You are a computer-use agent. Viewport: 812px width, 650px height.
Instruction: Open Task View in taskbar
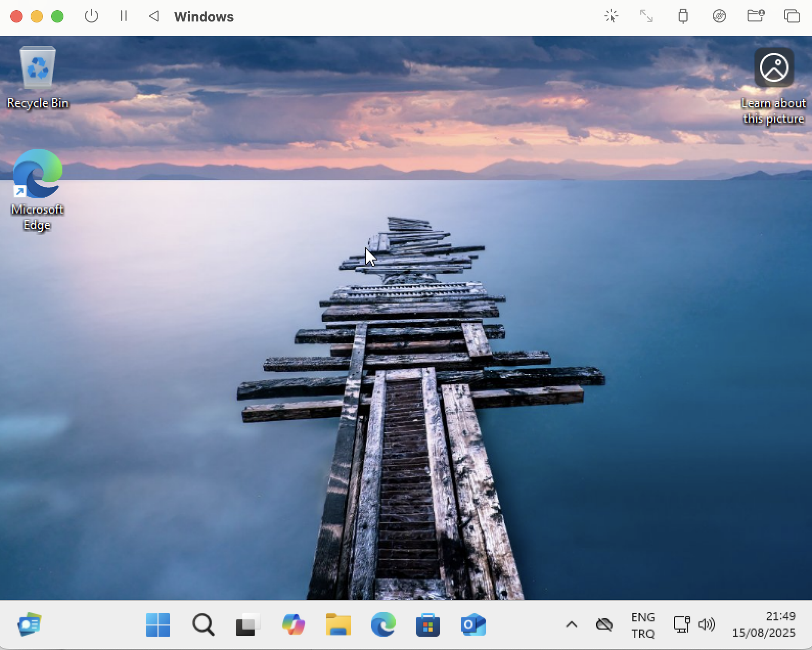pos(247,624)
